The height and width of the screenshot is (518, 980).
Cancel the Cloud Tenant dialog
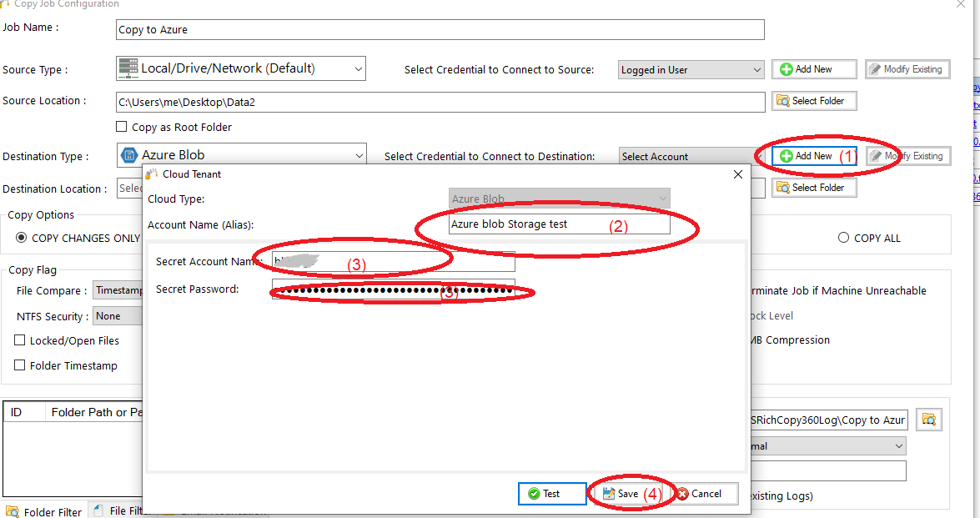click(705, 494)
